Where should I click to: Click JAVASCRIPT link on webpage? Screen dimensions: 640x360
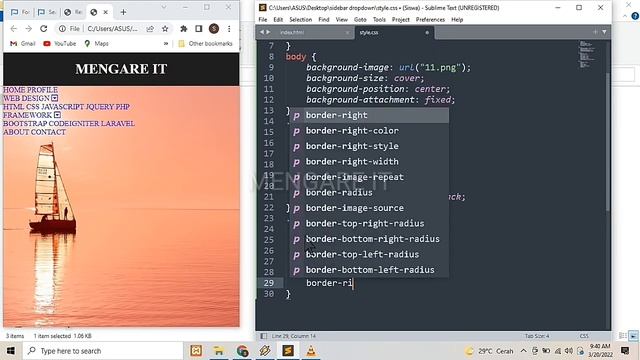click(x=62, y=107)
